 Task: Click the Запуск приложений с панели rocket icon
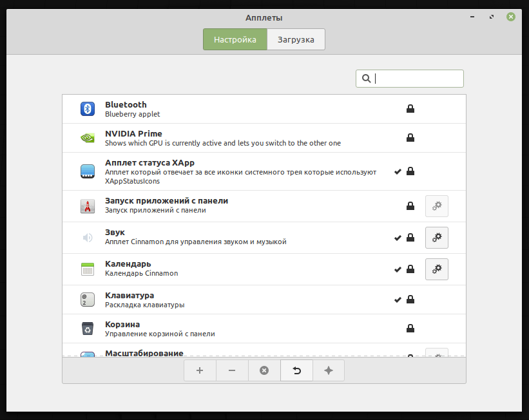tap(88, 206)
